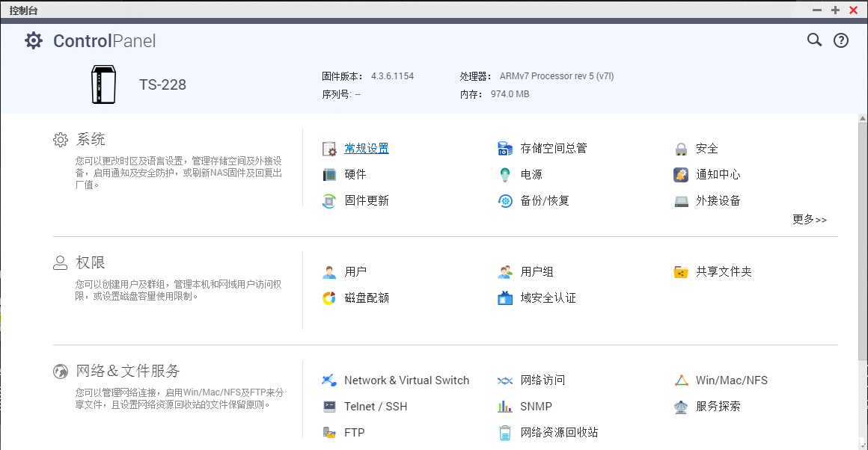
Task: Click firmware version 4.3.6.1154 text
Action: pyautogui.click(x=393, y=76)
